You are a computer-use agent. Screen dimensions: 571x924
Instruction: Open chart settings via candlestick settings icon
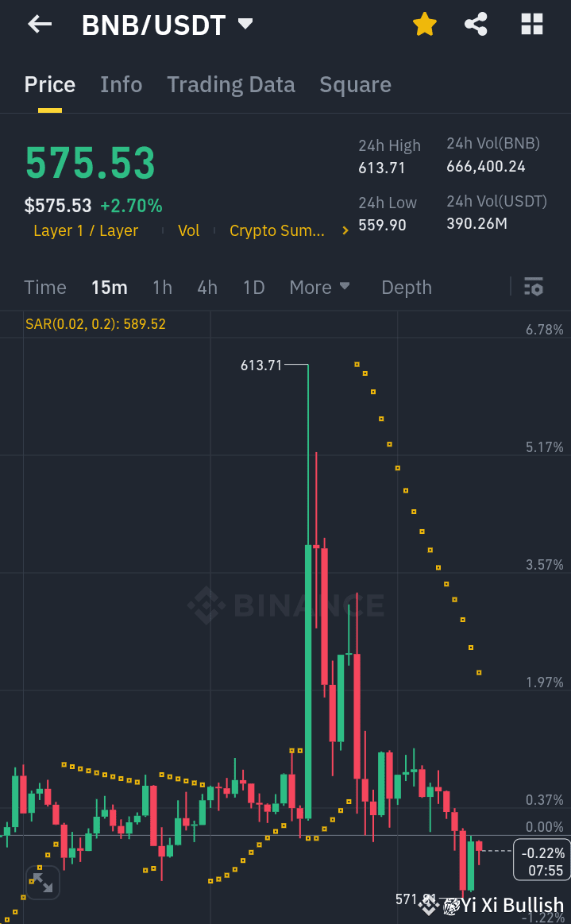534,287
